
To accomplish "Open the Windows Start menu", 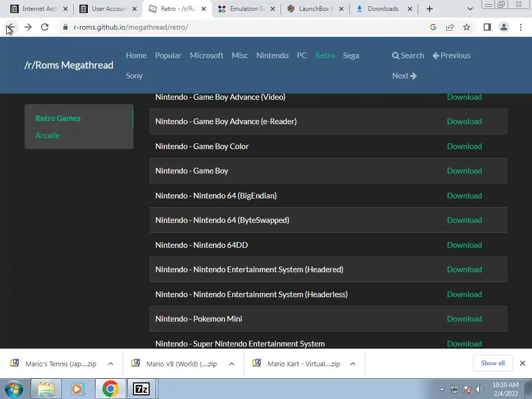I will point(14,389).
